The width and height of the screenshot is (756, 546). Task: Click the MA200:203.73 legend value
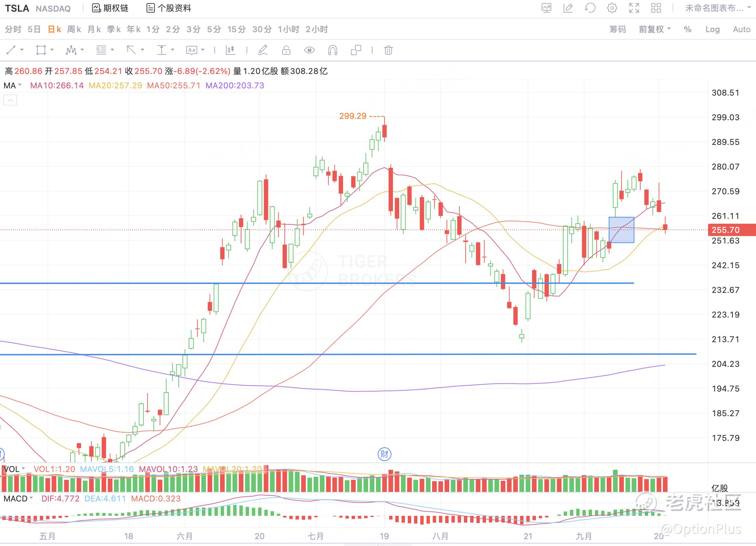pyautogui.click(x=235, y=86)
